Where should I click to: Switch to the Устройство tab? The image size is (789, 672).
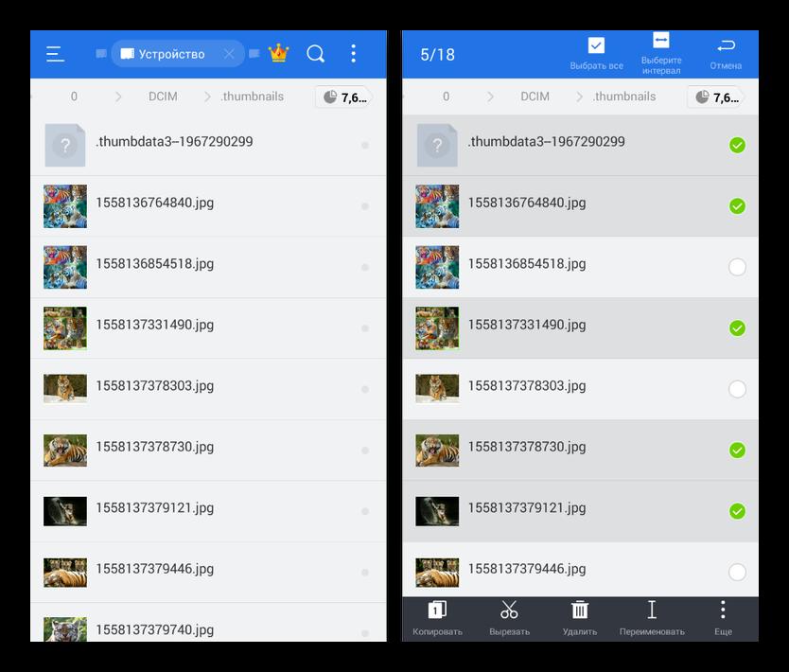pyautogui.click(x=171, y=54)
